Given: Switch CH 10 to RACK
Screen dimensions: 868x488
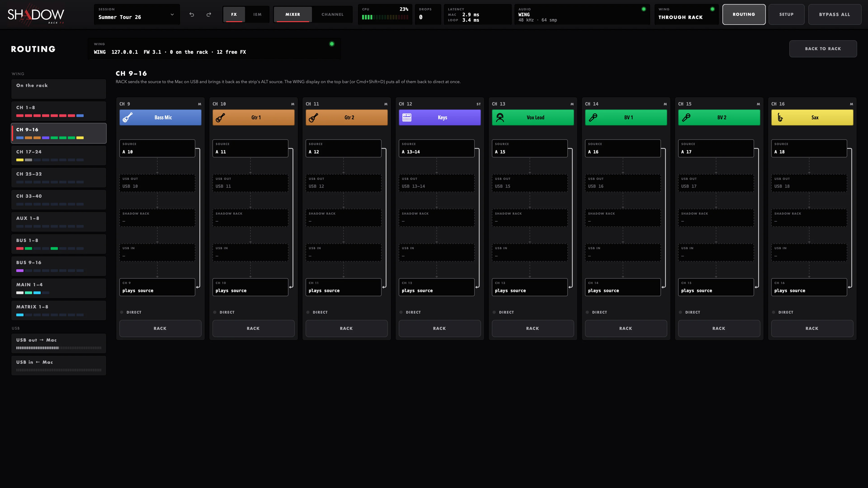Looking at the screenshot, I should click(253, 328).
